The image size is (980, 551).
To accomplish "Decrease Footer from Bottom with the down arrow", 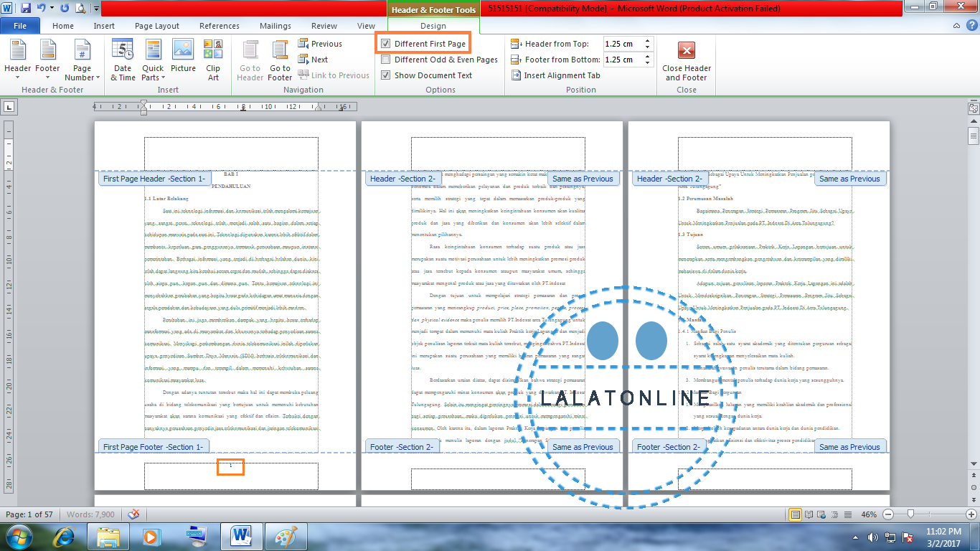I will pos(648,63).
